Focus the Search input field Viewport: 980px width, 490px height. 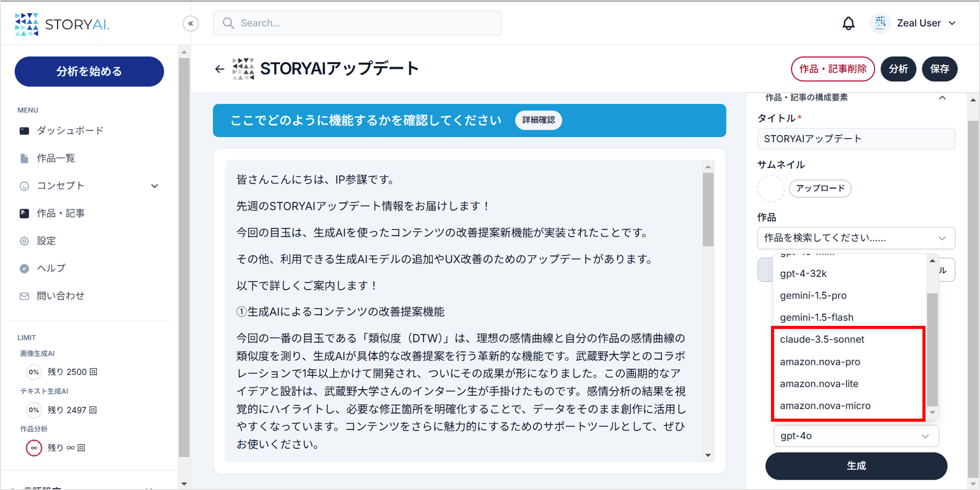coord(357,23)
